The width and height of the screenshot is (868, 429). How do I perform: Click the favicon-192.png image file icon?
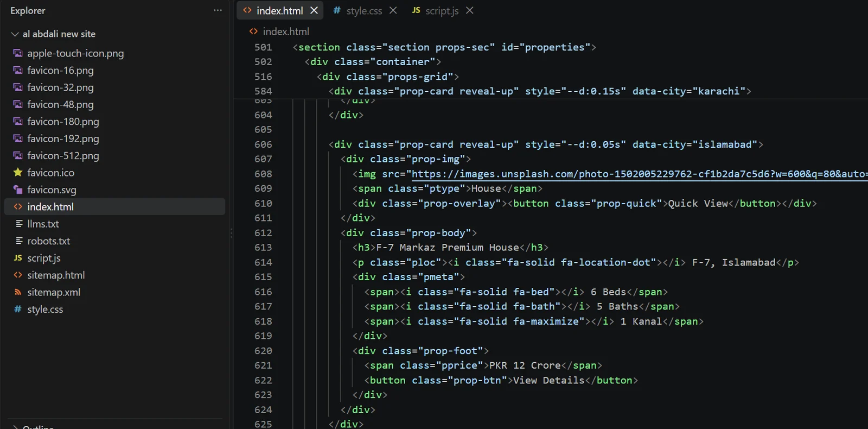(18, 138)
